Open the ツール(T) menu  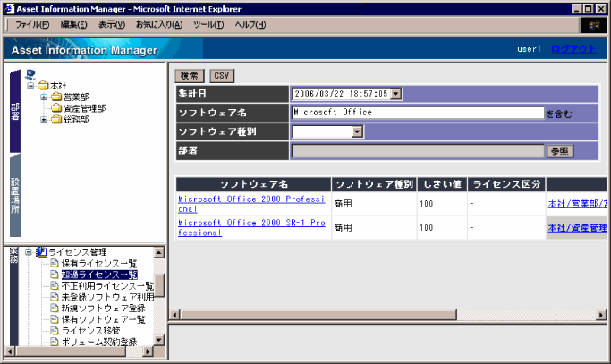(x=208, y=24)
